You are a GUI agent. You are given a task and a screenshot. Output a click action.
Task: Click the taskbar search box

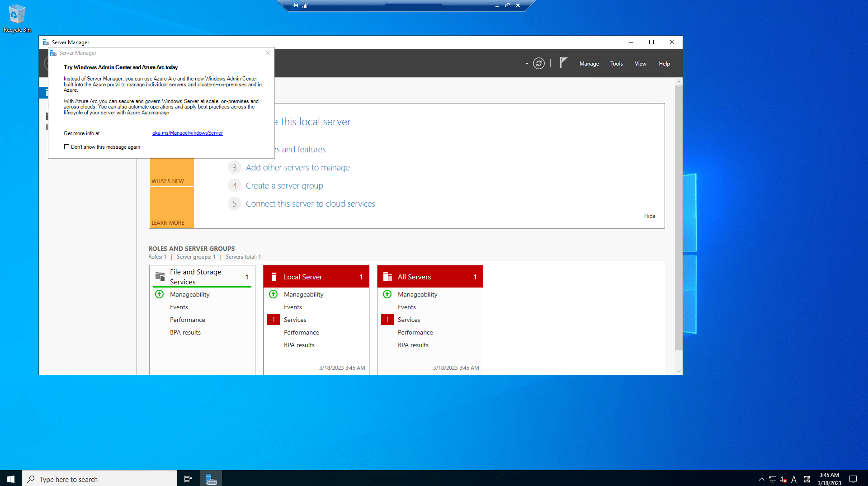[x=99, y=479]
